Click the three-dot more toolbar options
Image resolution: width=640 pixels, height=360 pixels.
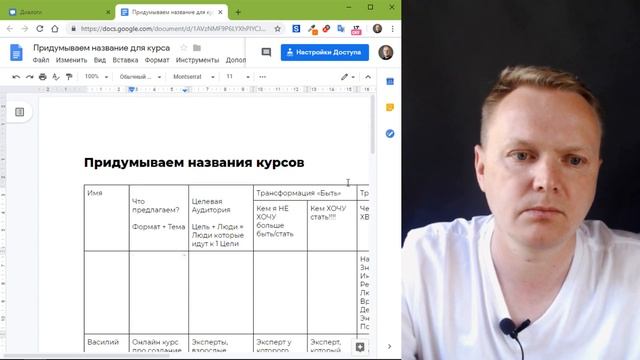(262, 77)
